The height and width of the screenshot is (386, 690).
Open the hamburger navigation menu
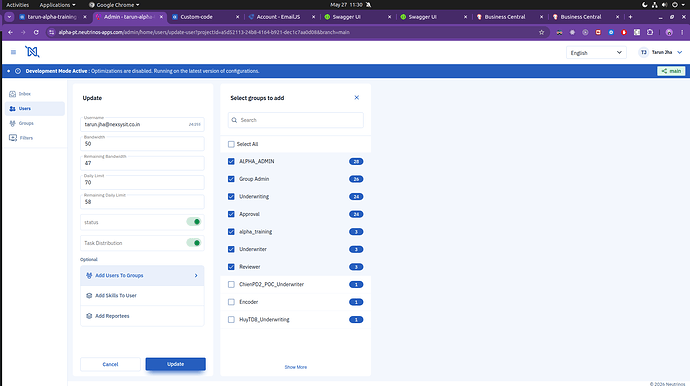coord(13,52)
